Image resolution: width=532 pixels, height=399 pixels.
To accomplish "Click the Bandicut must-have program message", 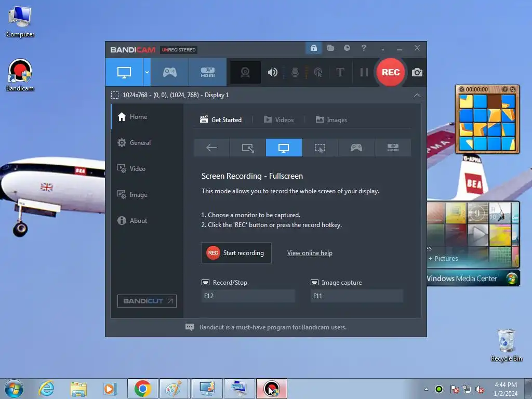I will (x=273, y=327).
